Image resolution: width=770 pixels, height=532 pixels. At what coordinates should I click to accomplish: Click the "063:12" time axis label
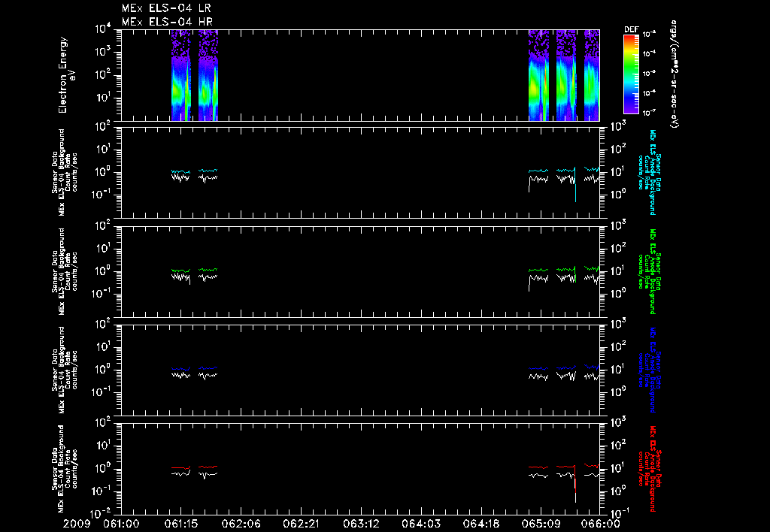360,524
